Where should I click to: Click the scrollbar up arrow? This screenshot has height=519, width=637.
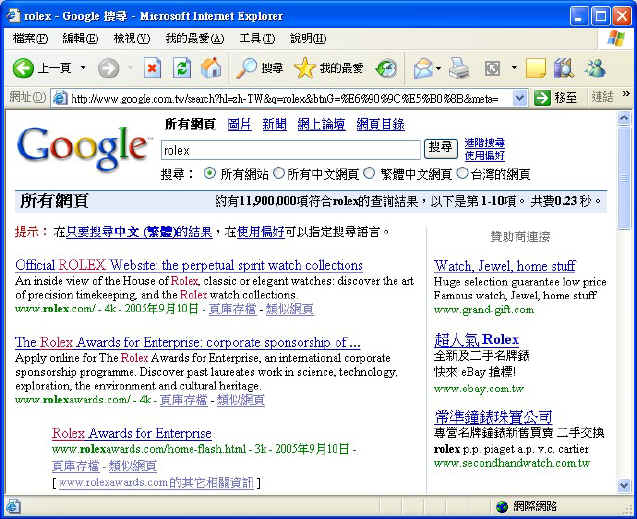point(624,118)
